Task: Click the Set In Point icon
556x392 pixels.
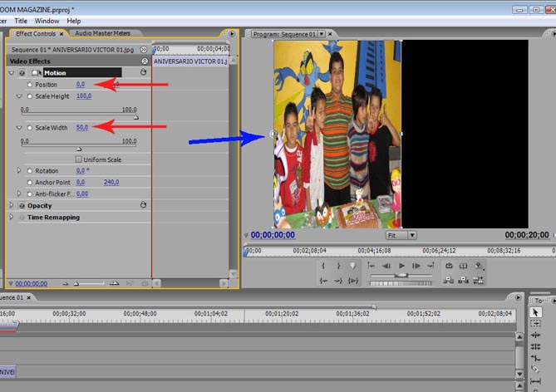Action: 323,266
